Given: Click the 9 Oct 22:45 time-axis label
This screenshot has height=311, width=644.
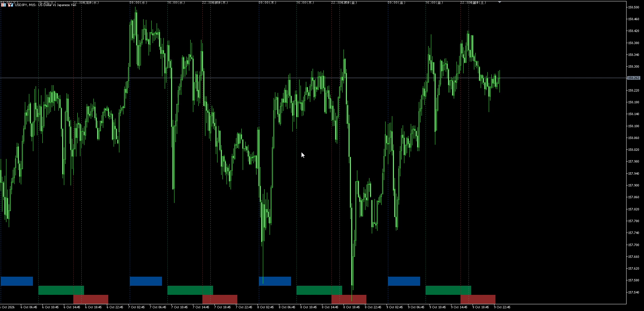Looking at the screenshot, I should pos(502,307).
